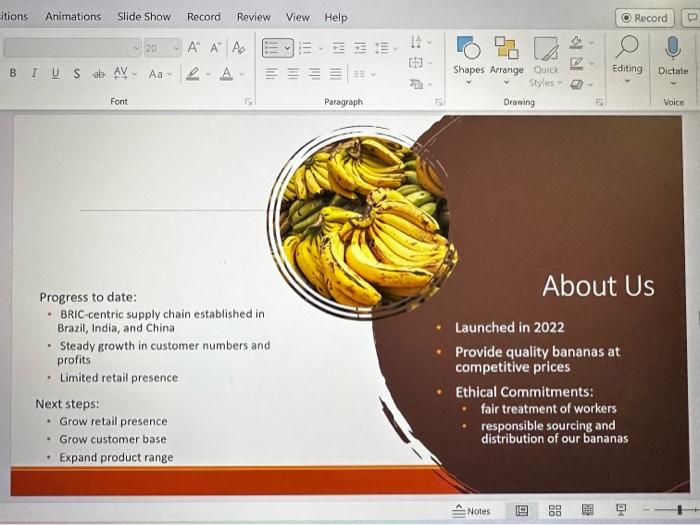Switch to Slide Sorter view
The width and height of the screenshot is (700, 525).
(x=555, y=510)
